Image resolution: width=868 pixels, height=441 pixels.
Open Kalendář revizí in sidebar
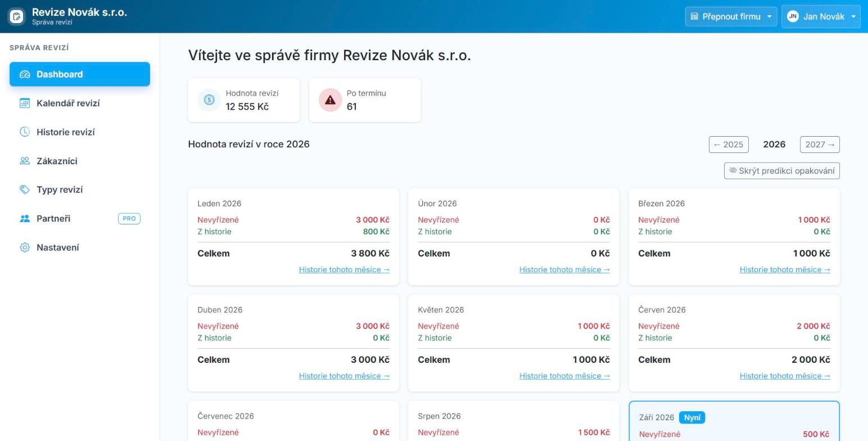pos(80,103)
